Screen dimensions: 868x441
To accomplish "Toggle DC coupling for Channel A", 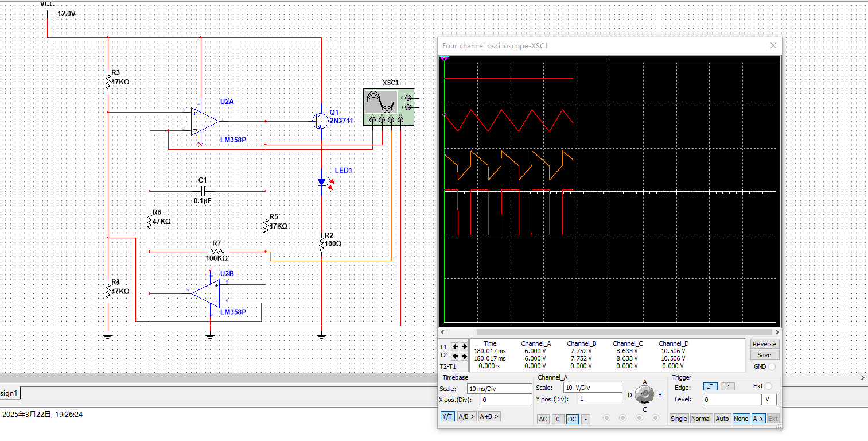I will pos(572,419).
